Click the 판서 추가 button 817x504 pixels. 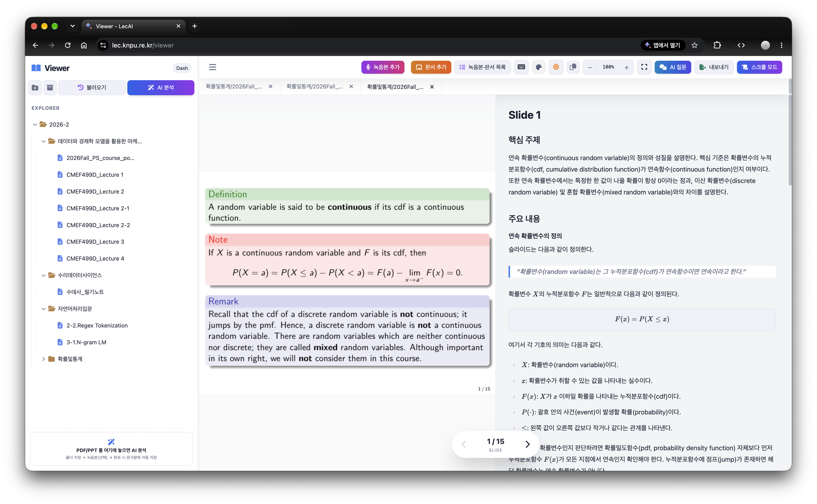pyautogui.click(x=431, y=67)
